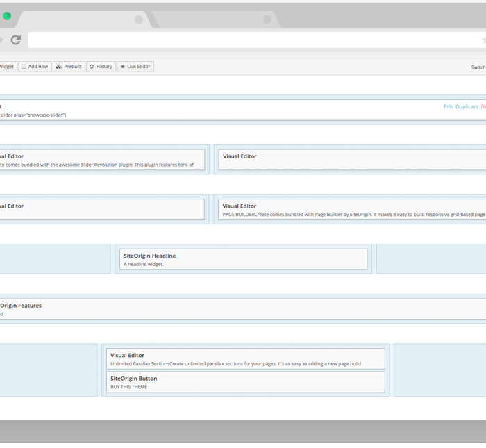Viewport: 486px width, 448px height.
Task: Click the Prebuilt cubes icon
Action: tap(59, 67)
